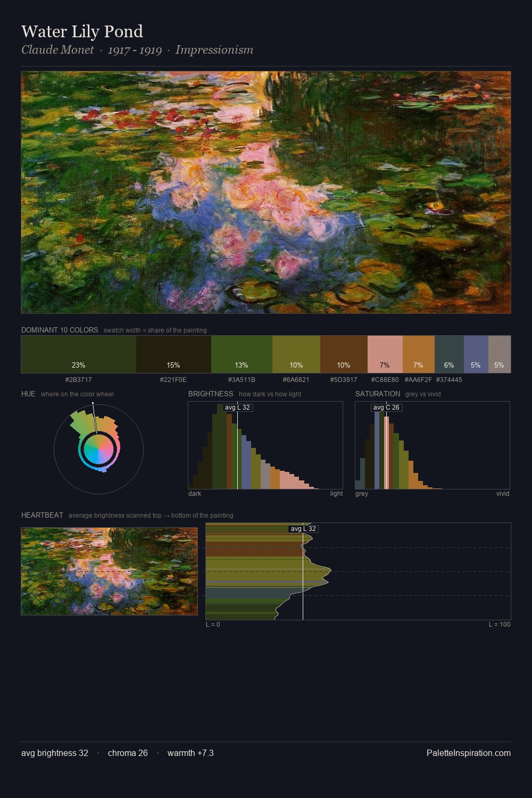Screen dimensions: 532x798
Task: Click the 'grey' axis label
Action: pyautogui.click(x=362, y=494)
